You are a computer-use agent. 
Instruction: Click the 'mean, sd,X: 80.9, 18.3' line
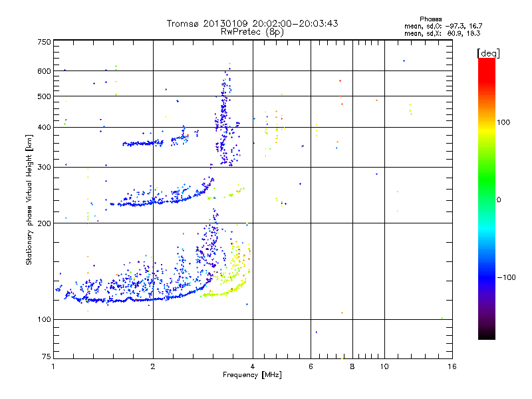pos(442,33)
